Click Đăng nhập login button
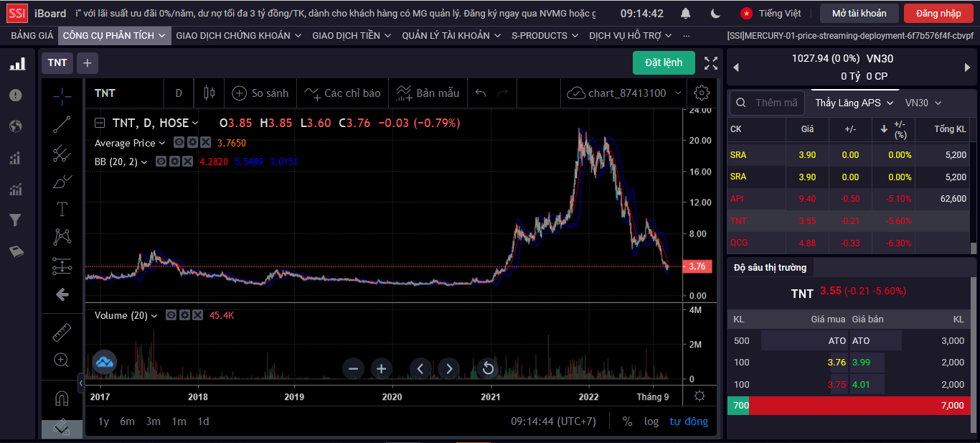Viewport: 980px width, 443px height. click(938, 14)
